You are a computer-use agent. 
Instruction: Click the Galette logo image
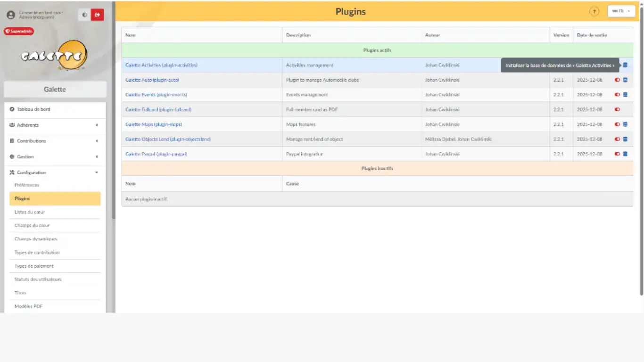coord(55,56)
